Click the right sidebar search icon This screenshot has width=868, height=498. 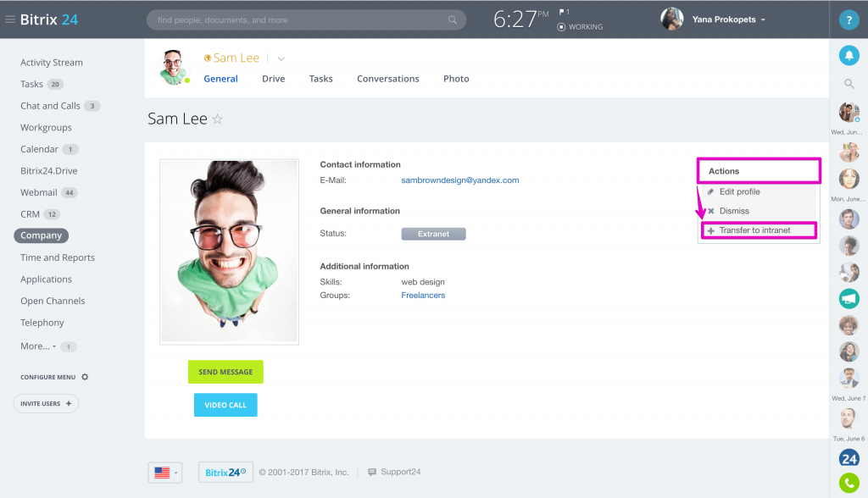[849, 84]
